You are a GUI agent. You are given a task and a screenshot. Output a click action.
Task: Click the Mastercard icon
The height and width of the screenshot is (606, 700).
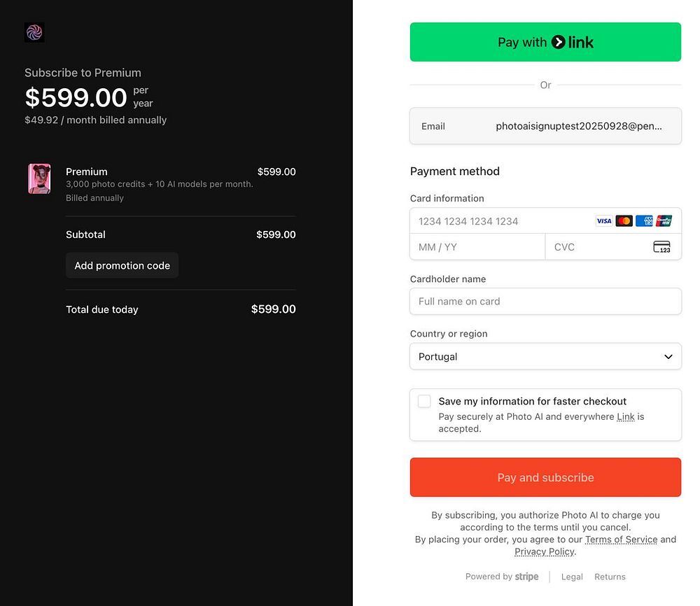624,221
